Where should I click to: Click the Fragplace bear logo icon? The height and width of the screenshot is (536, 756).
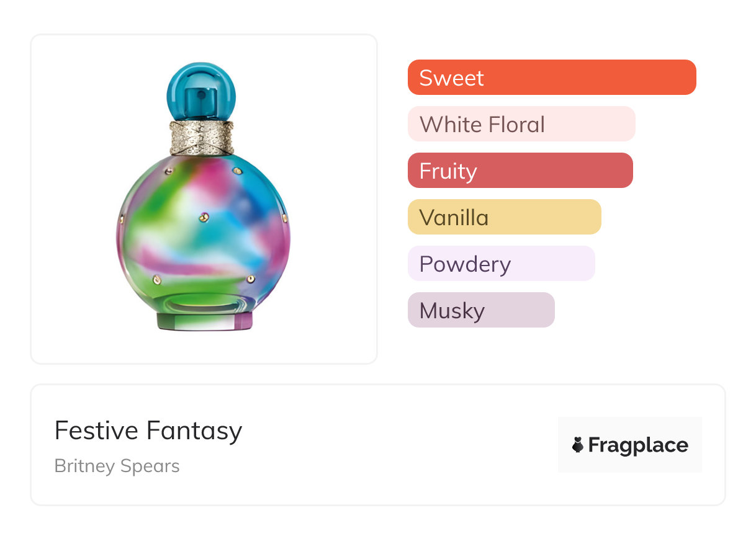tap(578, 445)
